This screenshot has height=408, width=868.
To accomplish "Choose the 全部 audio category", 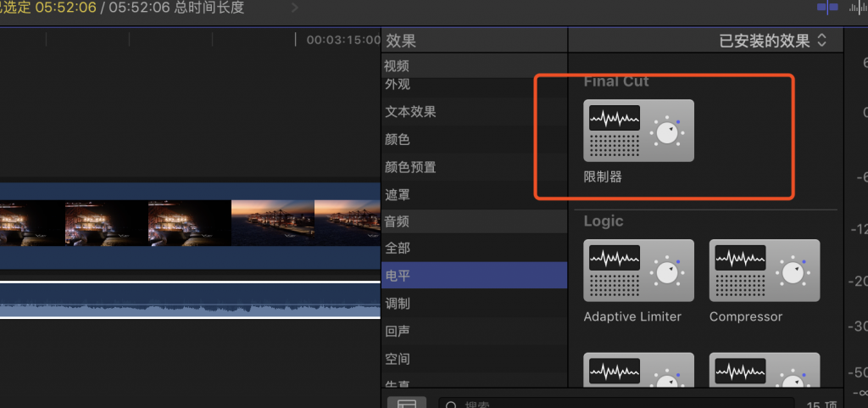I will 397,248.
